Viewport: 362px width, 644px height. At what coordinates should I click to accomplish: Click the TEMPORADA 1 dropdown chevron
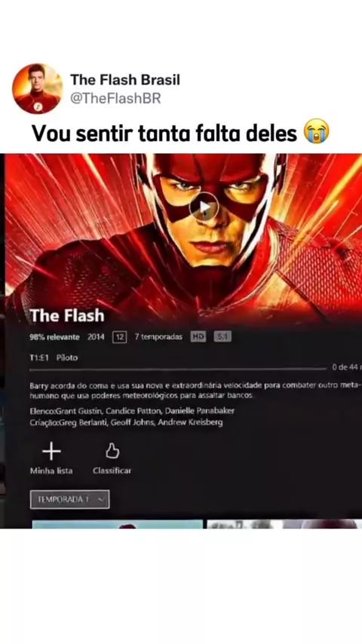[x=101, y=499]
